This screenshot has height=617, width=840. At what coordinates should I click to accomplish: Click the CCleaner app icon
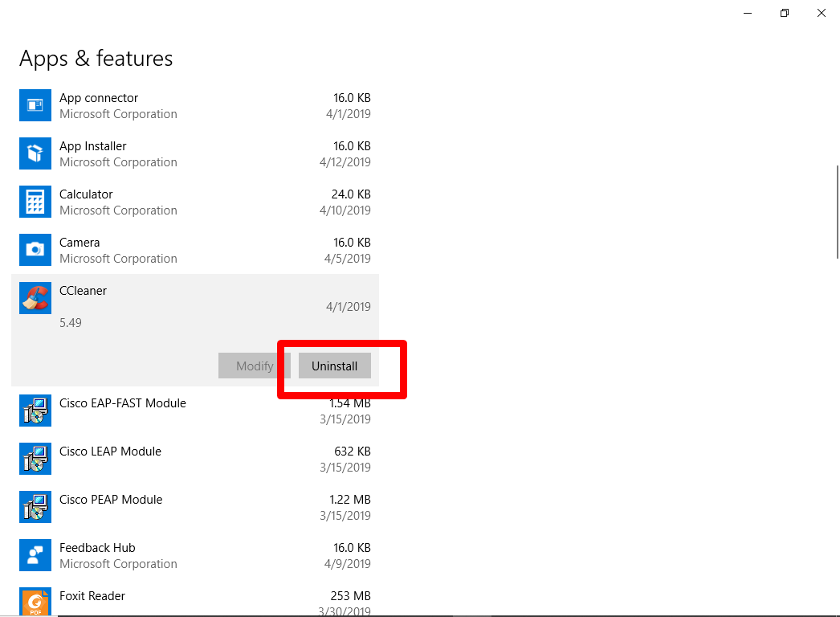35,298
